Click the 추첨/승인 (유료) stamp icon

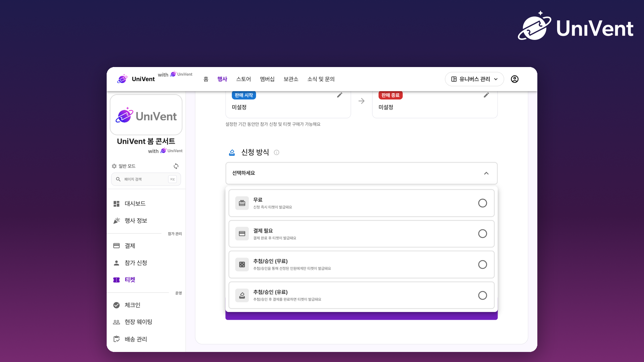[242, 295]
